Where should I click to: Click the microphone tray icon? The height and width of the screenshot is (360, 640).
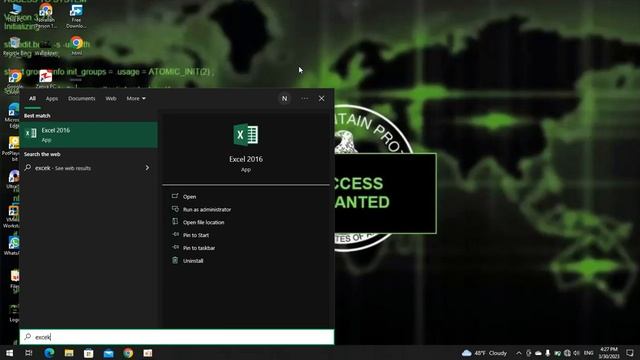(548, 353)
